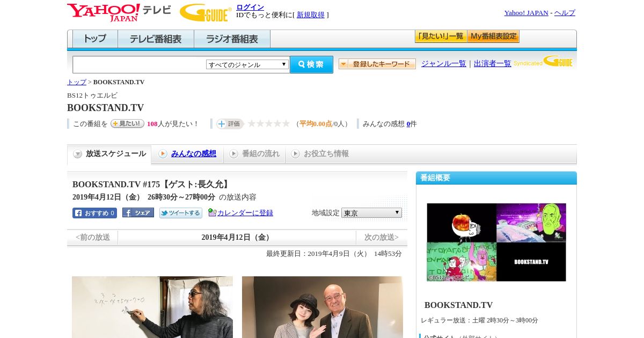Click the レギュラー放送 schedule text
The width and height of the screenshot is (644, 338).
tap(479, 320)
